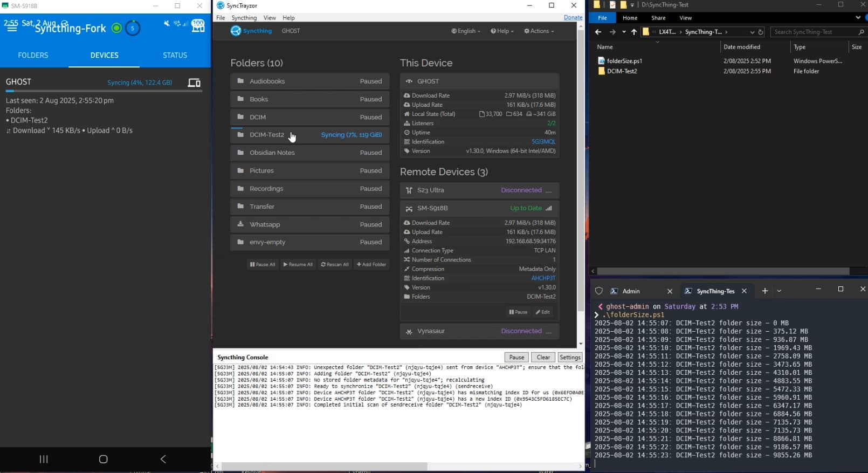Viewport: 868px width, 473px height.
Task: Open the Actions dropdown
Action: (x=539, y=31)
